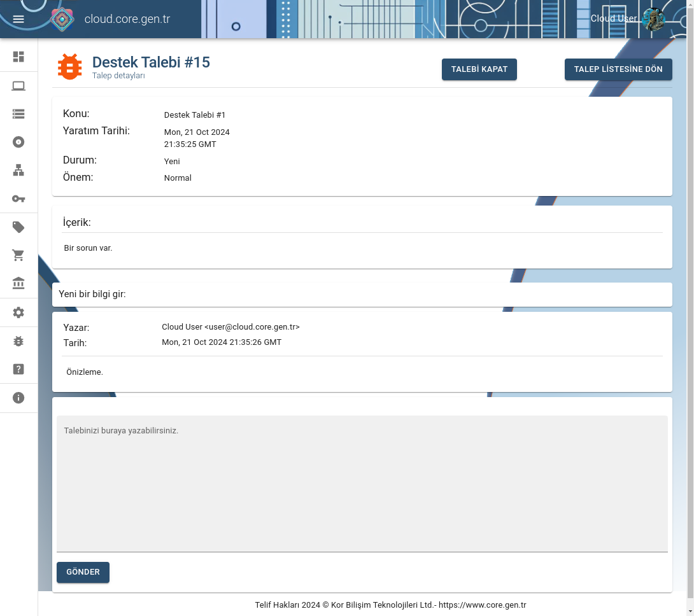Open the settings gear icon
Viewport: 694px width, 616px height.
pos(18,312)
